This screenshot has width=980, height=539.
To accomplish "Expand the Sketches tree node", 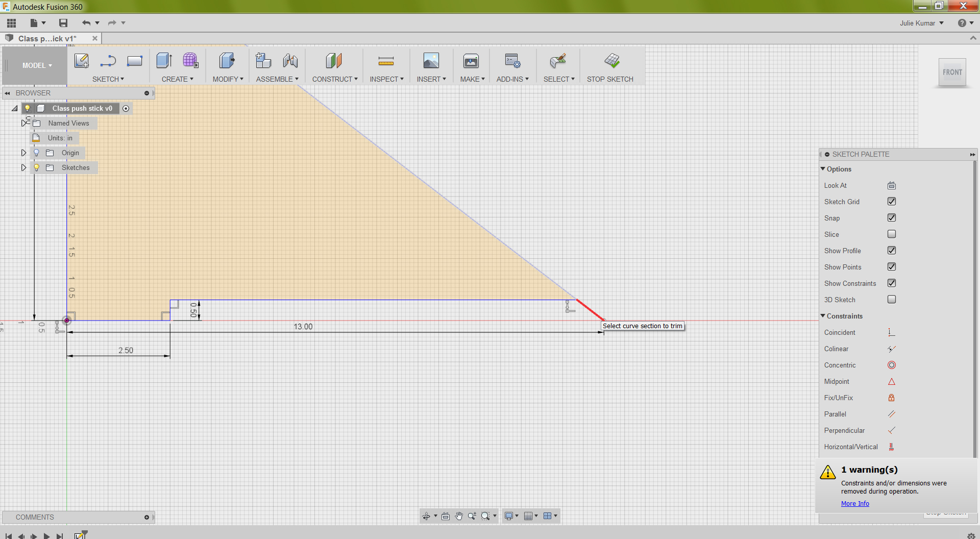I will pyautogui.click(x=23, y=167).
